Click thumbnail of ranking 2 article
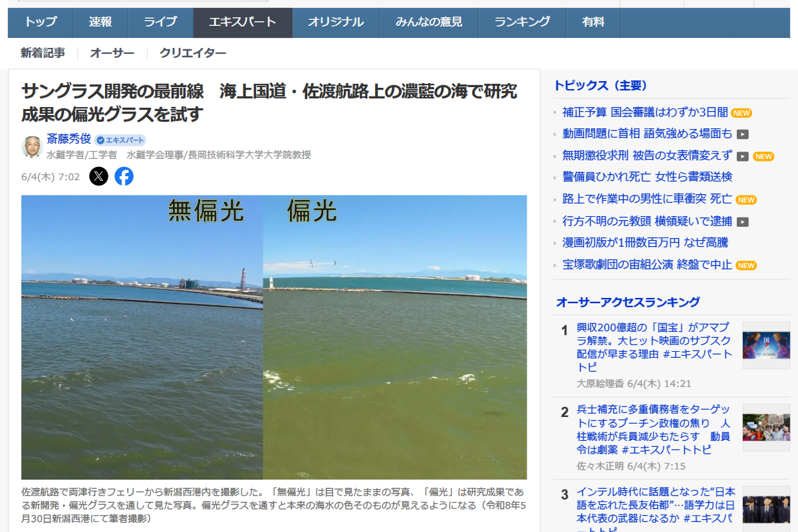This screenshot has width=798, height=532. [x=766, y=428]
